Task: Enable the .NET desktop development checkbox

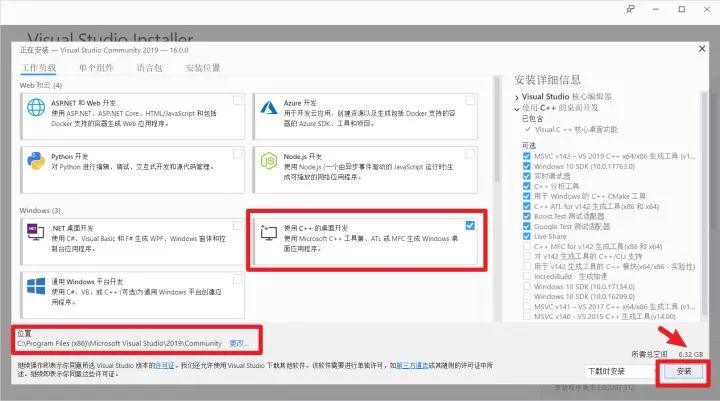Action: click(237, 226)
